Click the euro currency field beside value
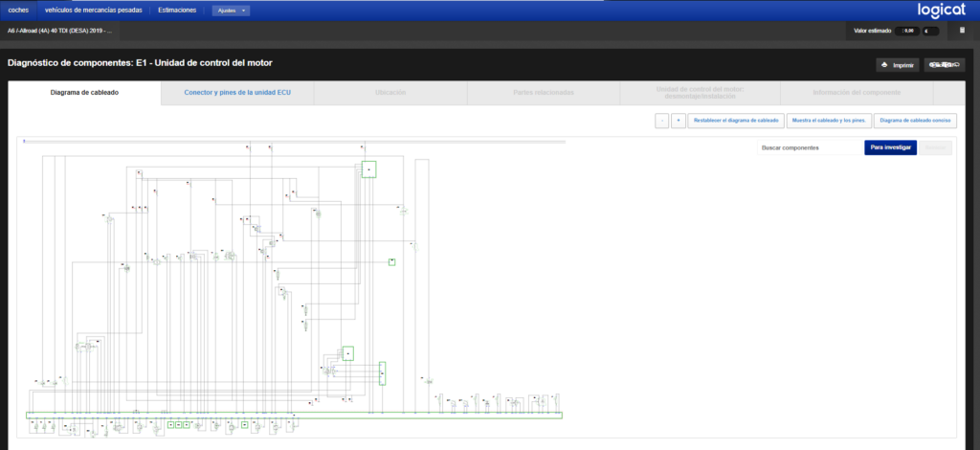The height and width of the screenshot is (450, 980). click(930, 31)
